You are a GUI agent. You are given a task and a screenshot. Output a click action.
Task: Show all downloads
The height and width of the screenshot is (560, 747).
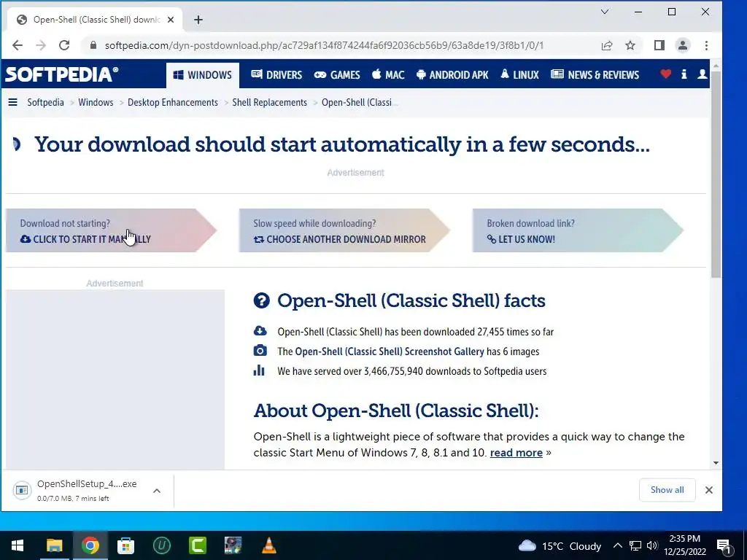[x=667, y=490]
